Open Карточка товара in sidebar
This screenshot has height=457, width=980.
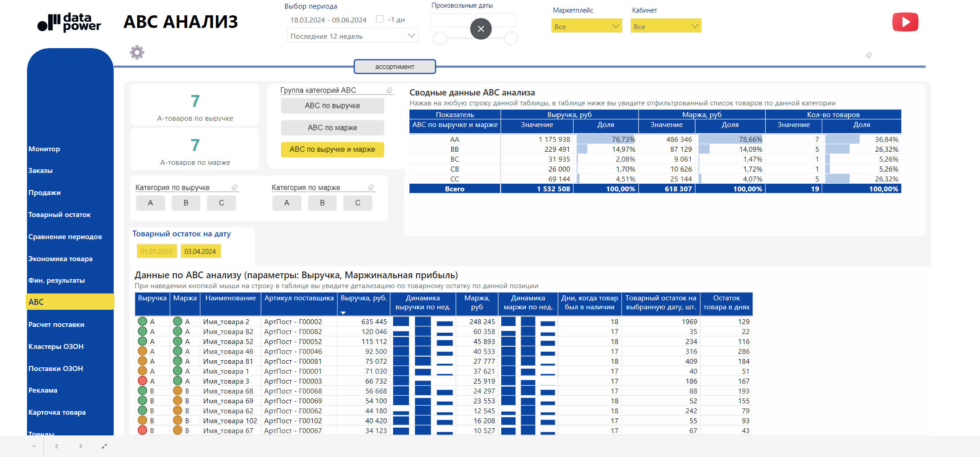point(57,412)
